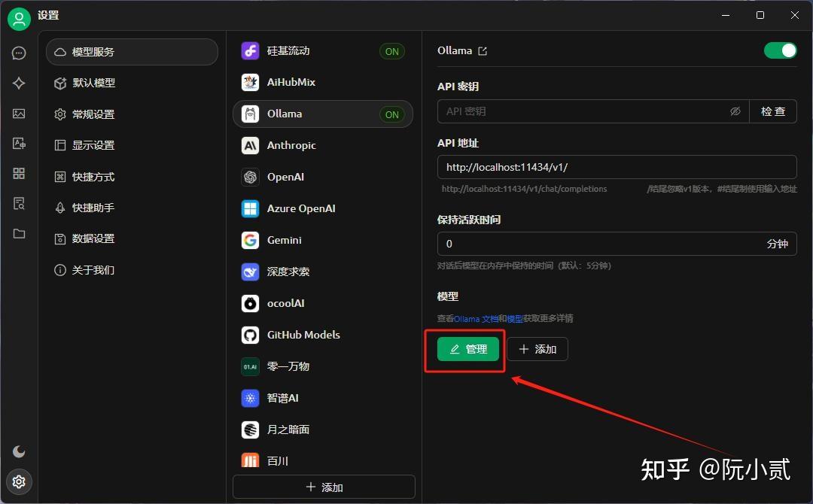
Task: Click the Ollama llama logo
Action: 251,114
